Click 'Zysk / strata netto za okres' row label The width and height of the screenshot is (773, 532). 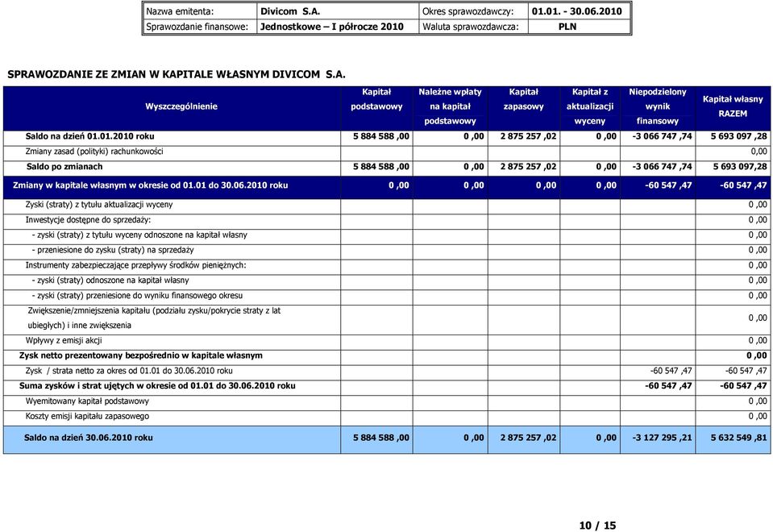[129, 371]
